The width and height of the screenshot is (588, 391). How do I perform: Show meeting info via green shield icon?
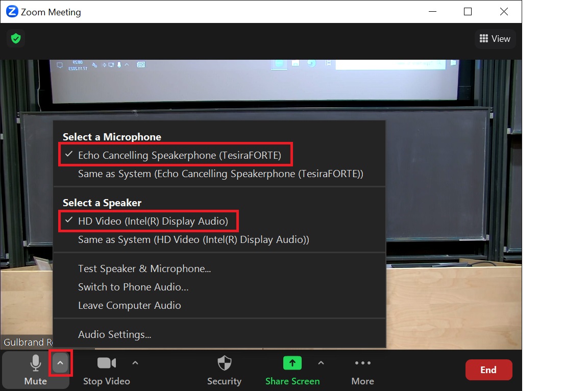click(x=16, y=39)
